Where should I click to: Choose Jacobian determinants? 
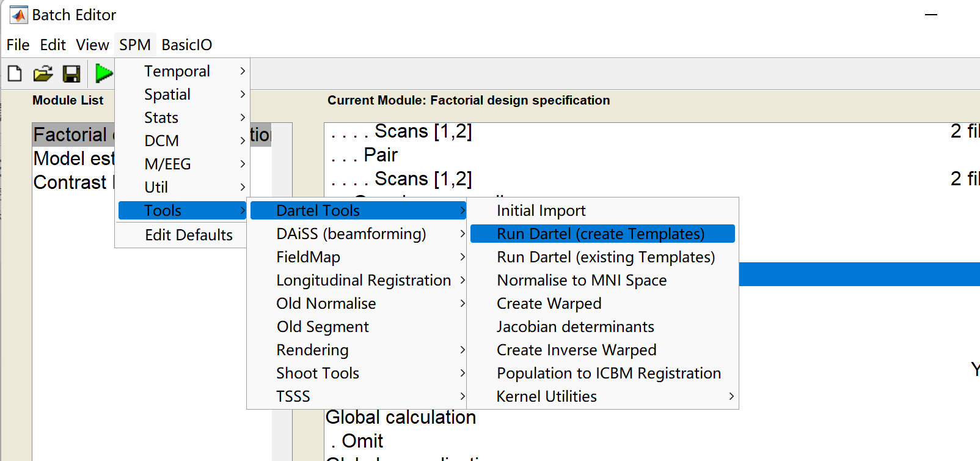[602, 326]
